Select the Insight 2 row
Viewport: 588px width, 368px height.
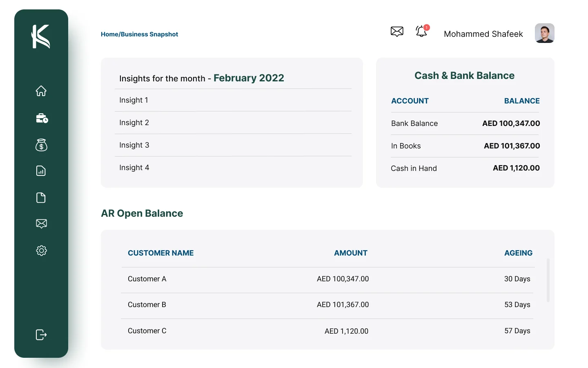[x=233, y=123]
